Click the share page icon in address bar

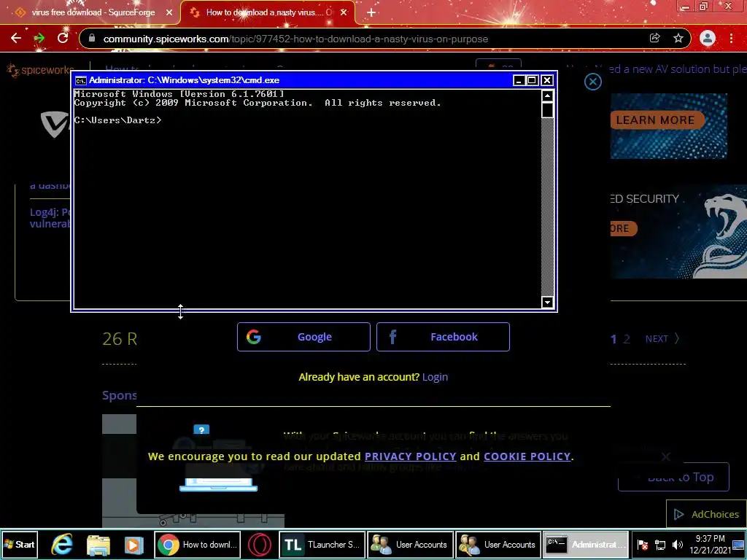click(654, 38)
